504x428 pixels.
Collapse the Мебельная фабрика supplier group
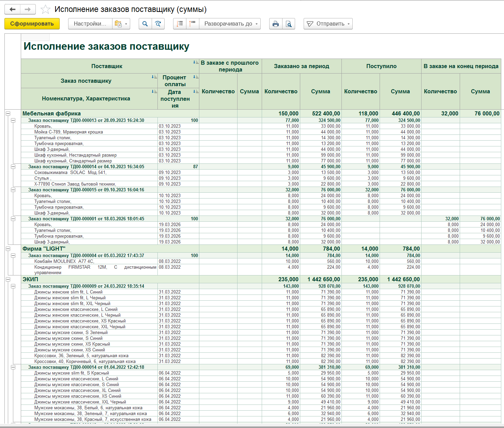(8, 114)
